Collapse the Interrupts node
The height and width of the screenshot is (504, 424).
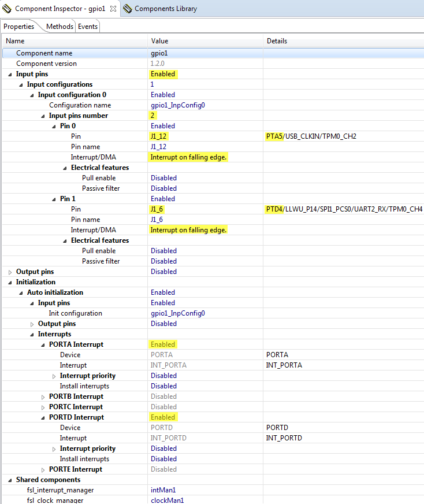pos(32,335)
